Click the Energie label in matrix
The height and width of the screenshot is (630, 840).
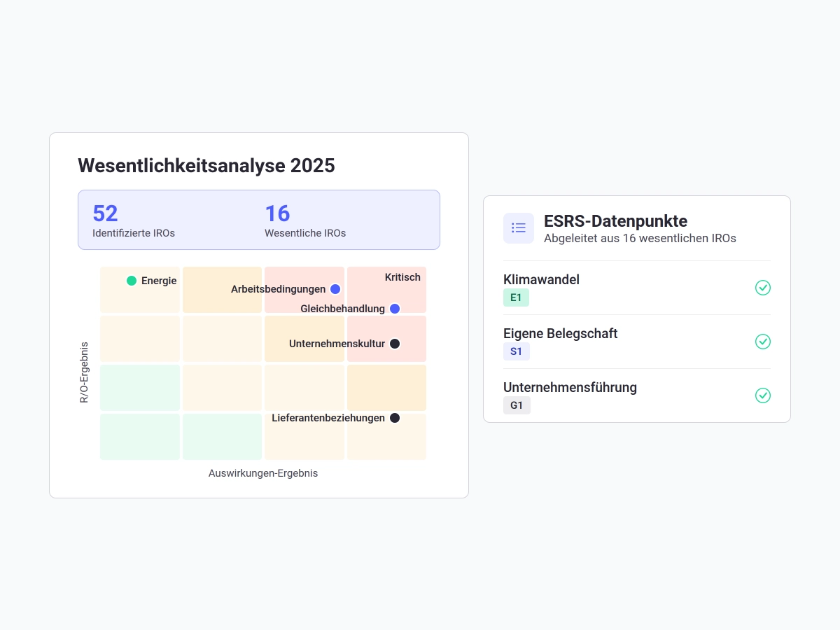pos(159,281)
